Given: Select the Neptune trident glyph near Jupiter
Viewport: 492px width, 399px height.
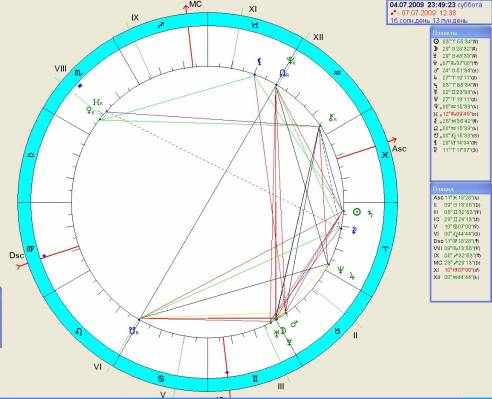Looking at the screenshot, I should (x=340, y=269).
